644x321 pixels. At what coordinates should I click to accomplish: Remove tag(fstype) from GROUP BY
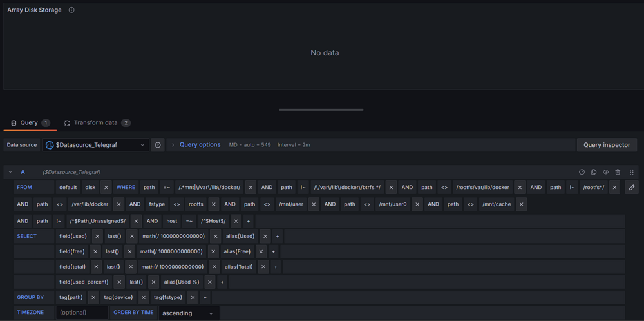click(193, 297)
